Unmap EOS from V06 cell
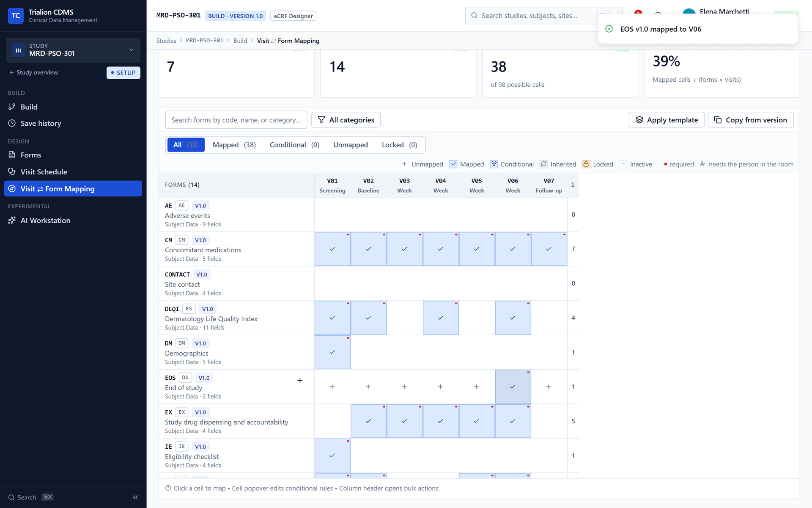The width and height of the screenshot is (812, 508). click(513, 387)
